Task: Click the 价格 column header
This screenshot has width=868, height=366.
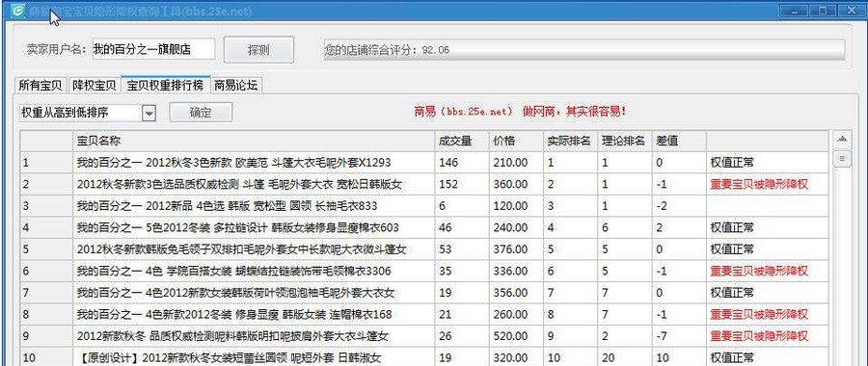Action: [516, 141]
